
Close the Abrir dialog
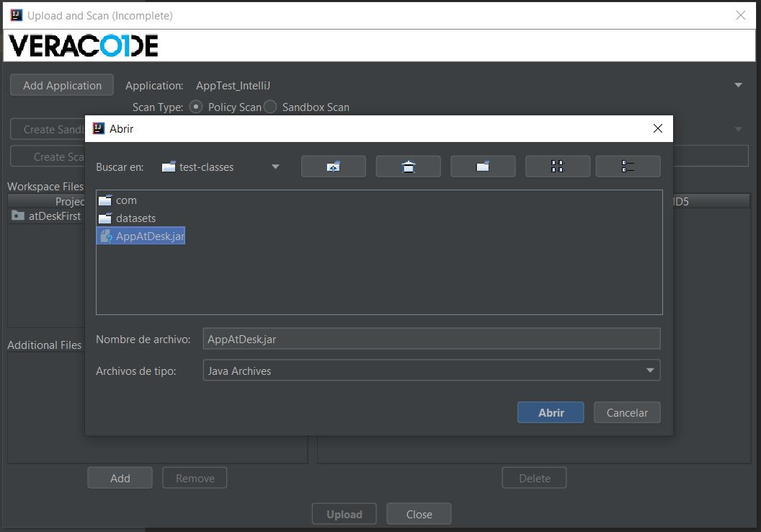pyautogui.click(x=658, y=128)
